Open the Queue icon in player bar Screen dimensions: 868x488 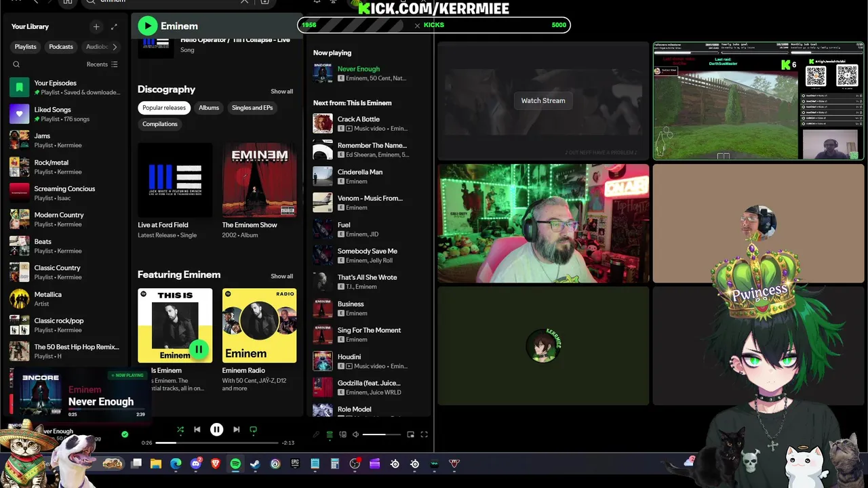(330, 434)
